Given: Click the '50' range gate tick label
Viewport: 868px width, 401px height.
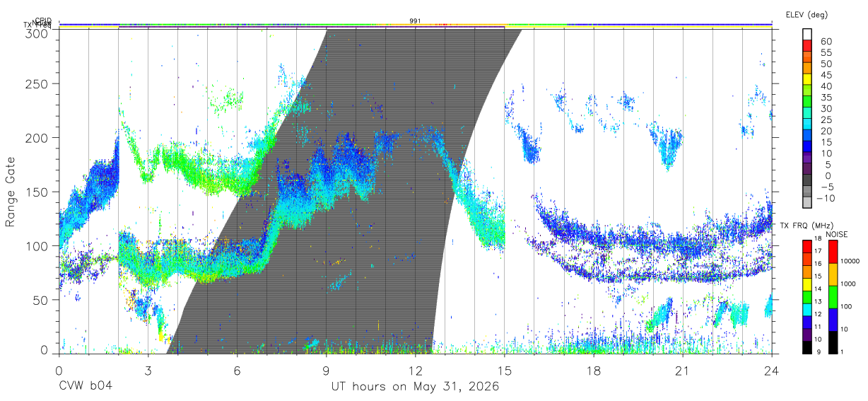Looking at the screenshot, I should pos(41,299).
